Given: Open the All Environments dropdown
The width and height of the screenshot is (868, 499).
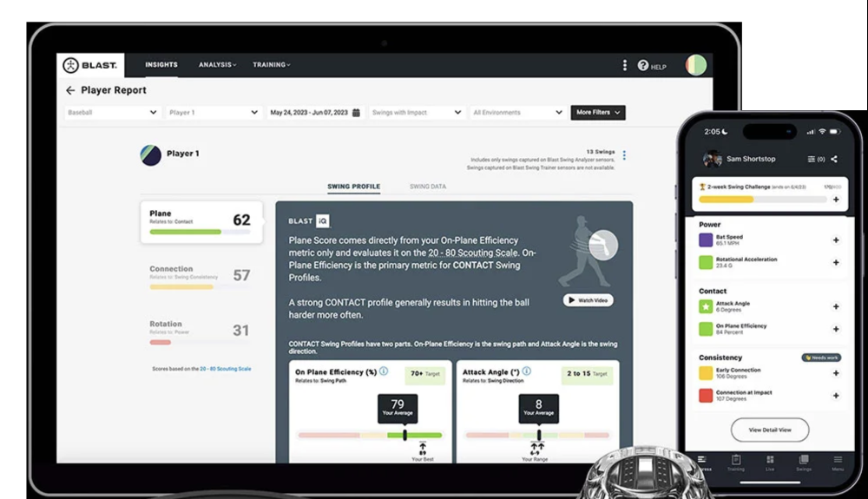Looking at the screenshot, I should coord(518,112).
